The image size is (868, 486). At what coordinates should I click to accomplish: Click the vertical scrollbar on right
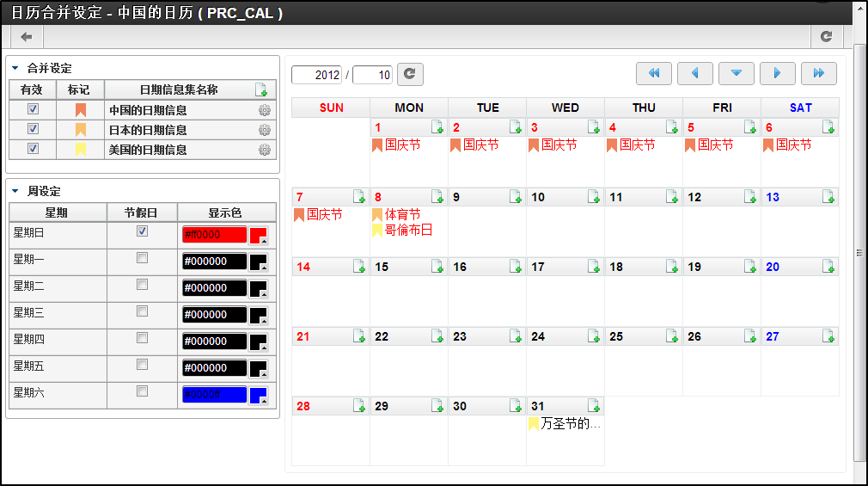(859, 253)
